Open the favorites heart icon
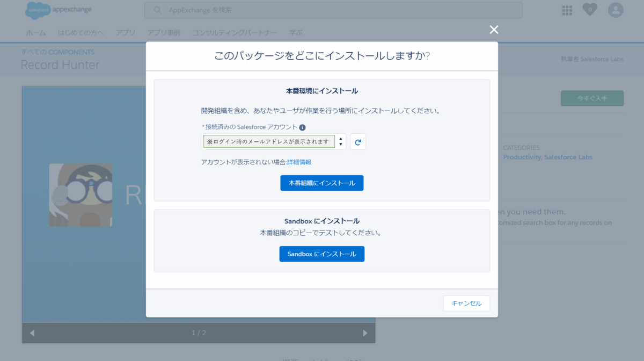The width and height of the screenshot is (644, 361). tap(590, 10)
